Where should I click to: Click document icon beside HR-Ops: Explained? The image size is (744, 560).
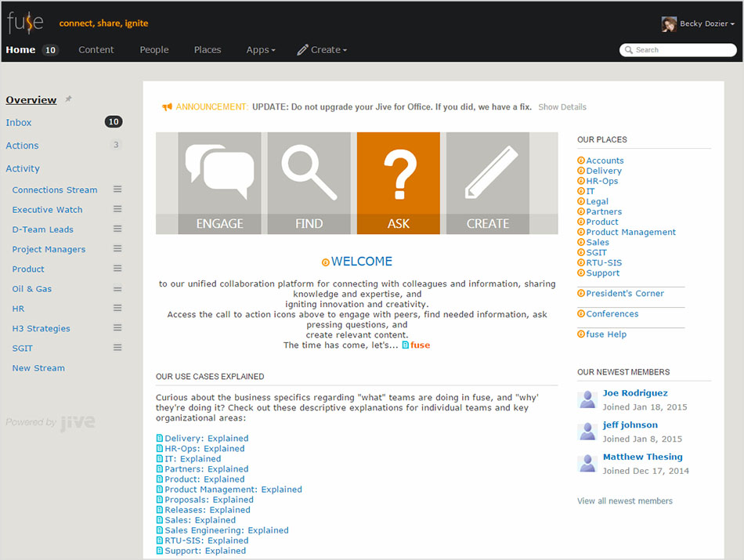pos(160,449)
